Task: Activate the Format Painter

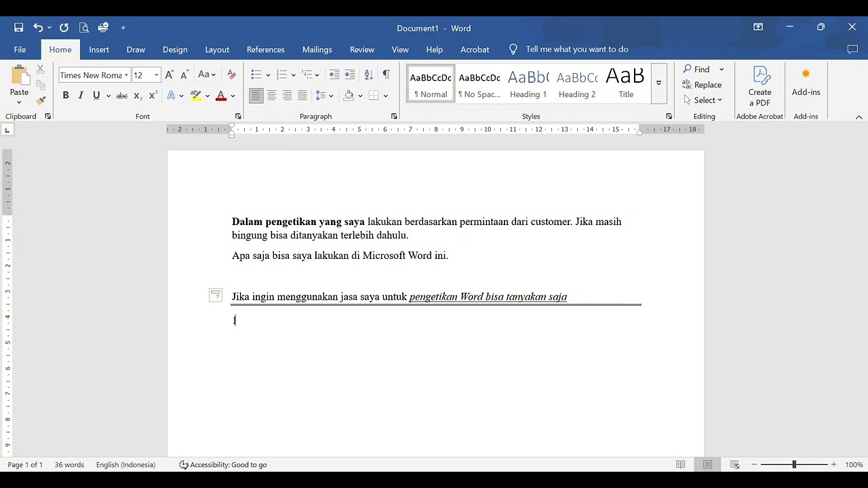Action: tap(41, 100)
